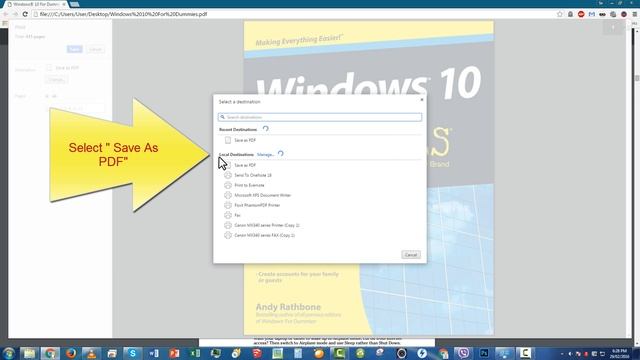This screenshot has height=360, width=640.
Task: Open Photoshop from the taskbar
Action: coord(484,353)
